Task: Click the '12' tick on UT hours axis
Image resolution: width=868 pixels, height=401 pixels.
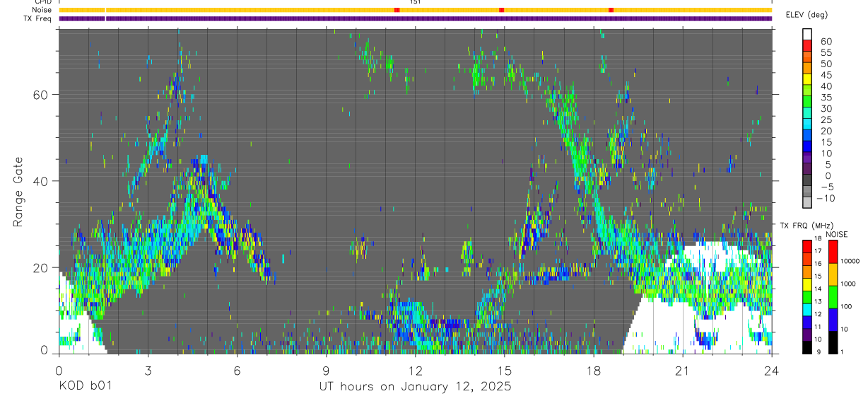Action: 415,370
